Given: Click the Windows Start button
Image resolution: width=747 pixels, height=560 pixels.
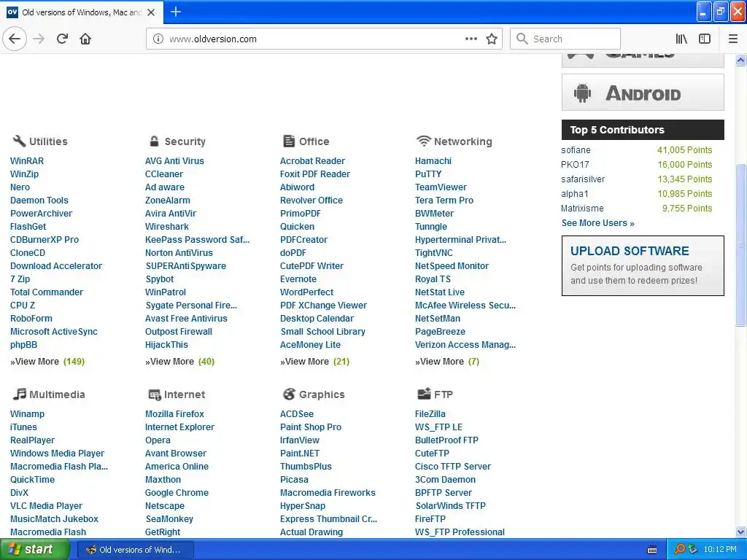Looking at the screenshot, I should (x=34, y=549).
